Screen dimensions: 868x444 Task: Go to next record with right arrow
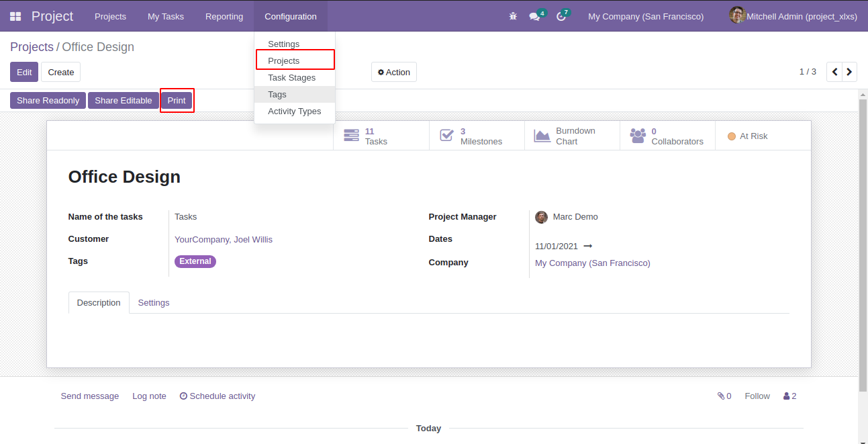(849, 72)
